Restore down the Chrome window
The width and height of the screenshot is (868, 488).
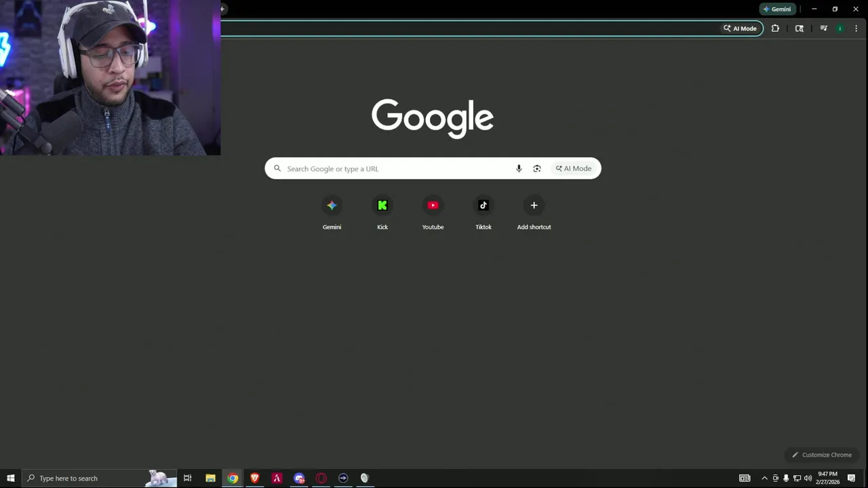pyautogui.click(x=835, y=9)
